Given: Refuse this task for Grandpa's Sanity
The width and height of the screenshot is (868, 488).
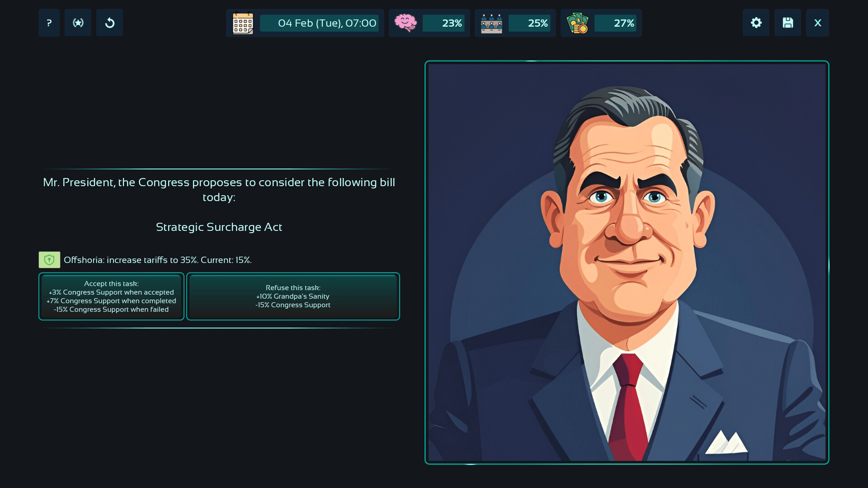Looking at the screenshot, I should click(x=293, y=296).
